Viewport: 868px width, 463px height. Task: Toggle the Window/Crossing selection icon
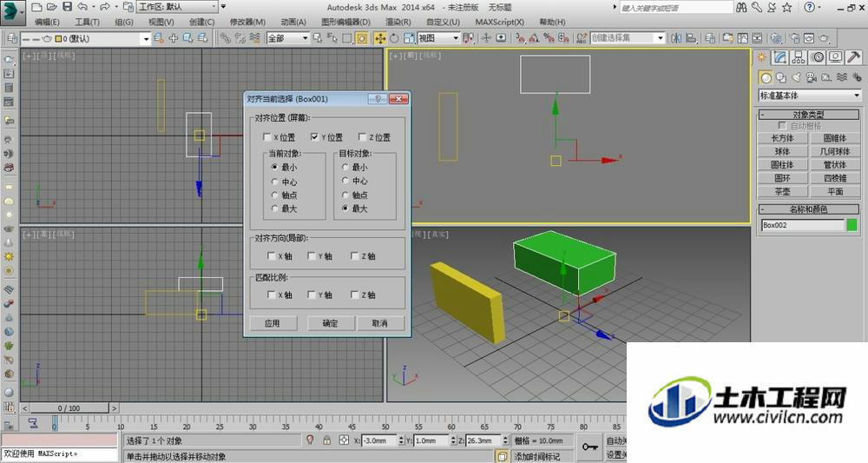[x=362, y=38]
